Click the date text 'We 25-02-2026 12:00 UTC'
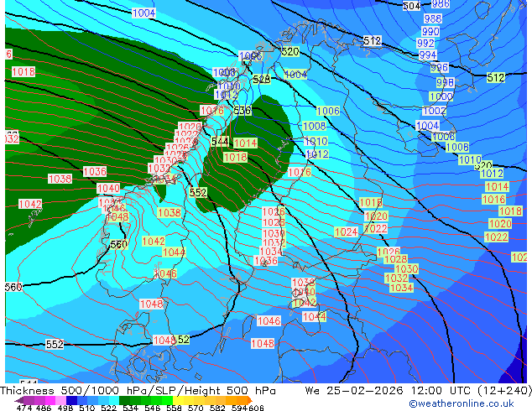Viewport: 532px width, 411px height. (389, 390)
